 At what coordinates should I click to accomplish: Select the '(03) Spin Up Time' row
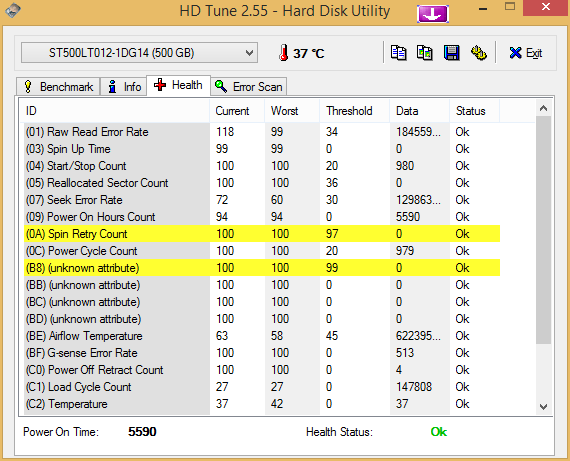click(x=262, y=149)
